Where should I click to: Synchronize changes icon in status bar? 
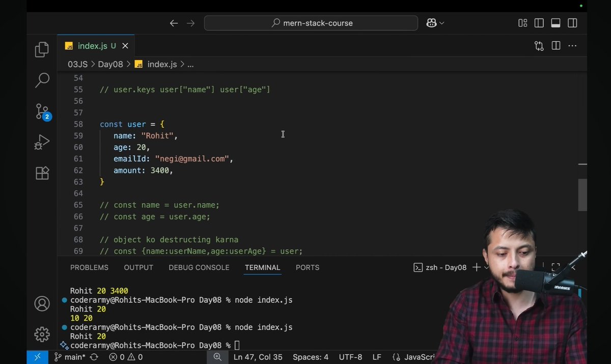pyautogui.click(x=94, y=357)
